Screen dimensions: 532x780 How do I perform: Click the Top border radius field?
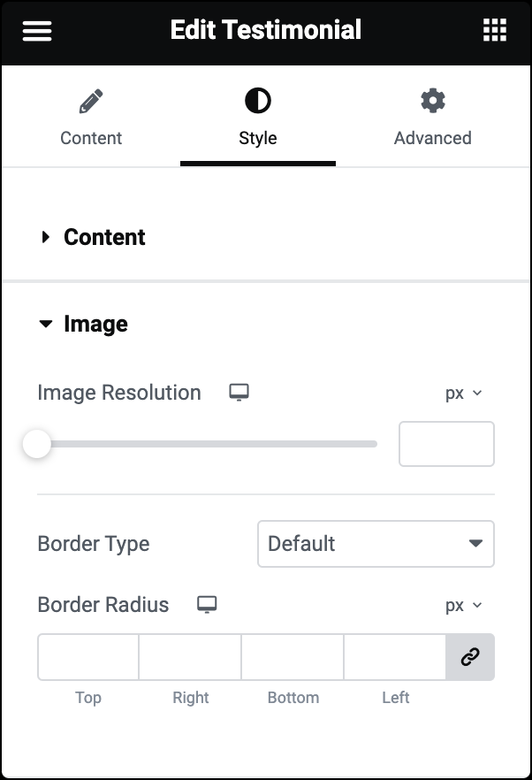(x=88, y=656)
